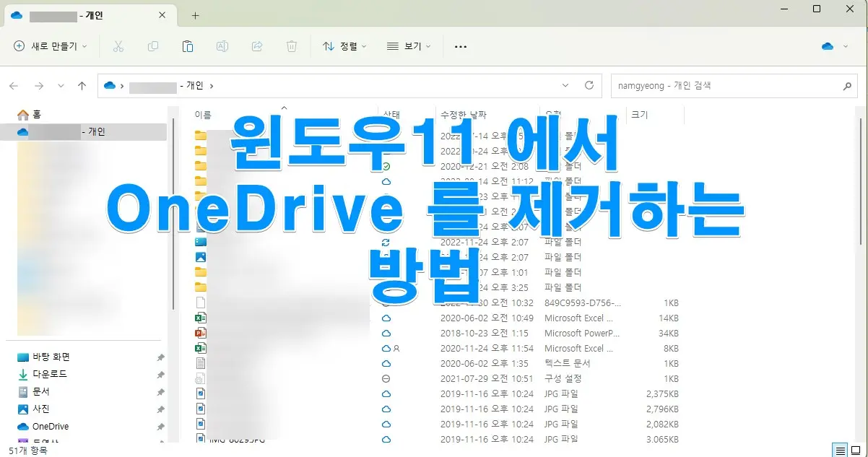Refresh the folder with the refresh icon

[x=590, y=85]
